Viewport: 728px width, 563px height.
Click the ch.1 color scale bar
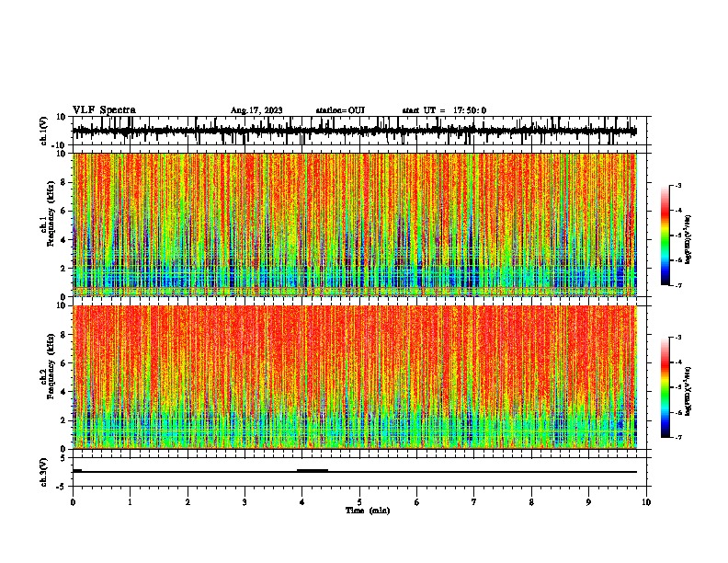tap(665, 236)
